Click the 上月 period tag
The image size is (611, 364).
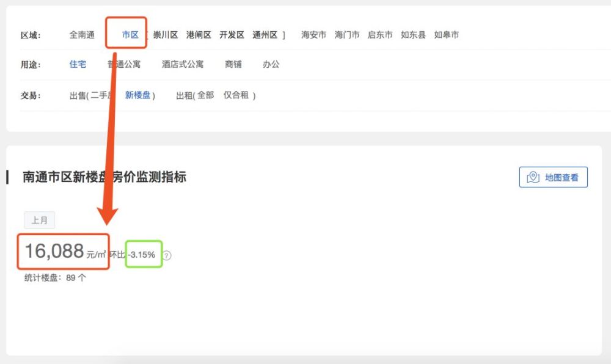40,220
